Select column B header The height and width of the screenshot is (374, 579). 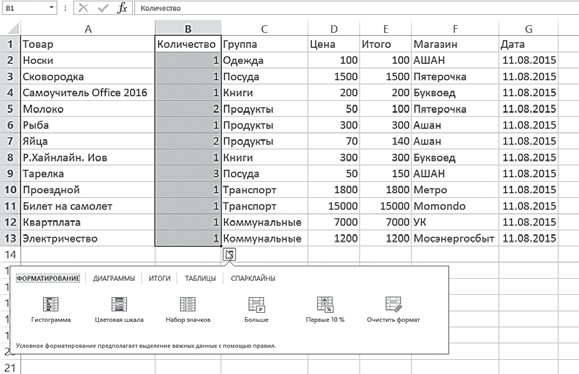coord(188,29)
